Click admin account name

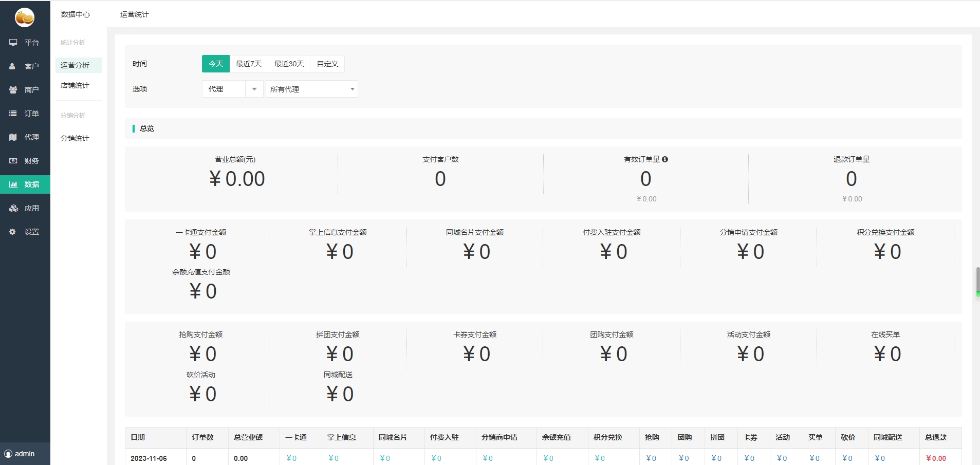25,454
